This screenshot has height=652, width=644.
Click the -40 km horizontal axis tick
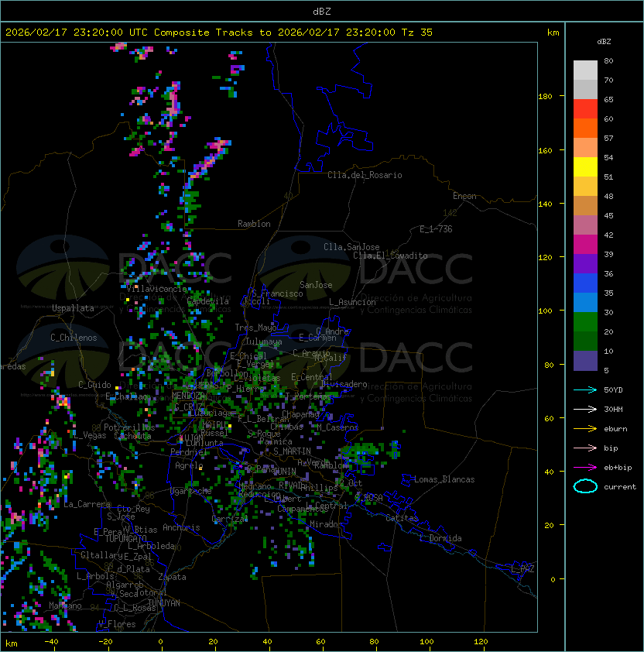tap(51, 642)
